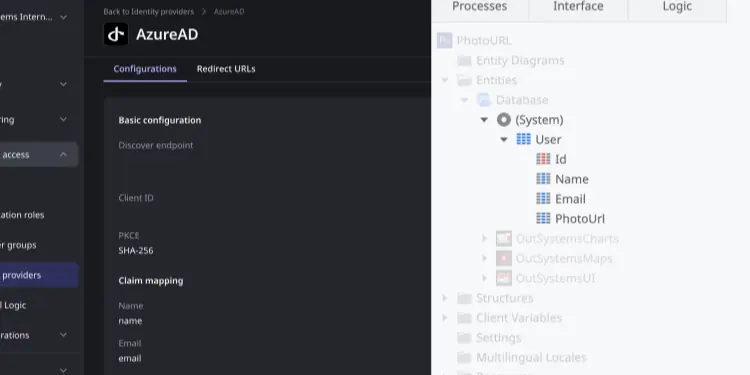This screenshot has width=750, height=375.
Task: Collapse the (System) tree node
Action: point(484,120)
